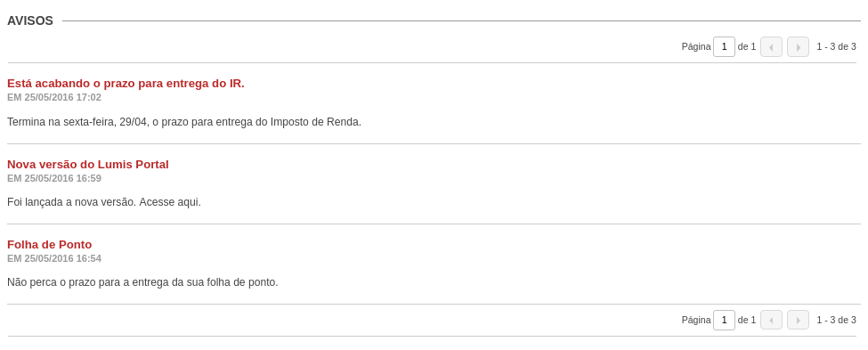Click the bottom 'Página' label
Screen dimensions: 868x350
coord(696,320)
